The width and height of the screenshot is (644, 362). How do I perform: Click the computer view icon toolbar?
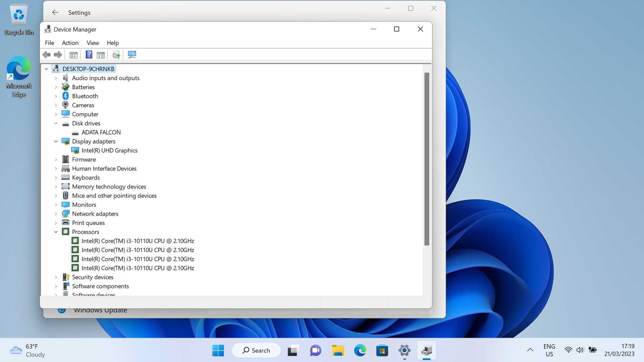132,54
